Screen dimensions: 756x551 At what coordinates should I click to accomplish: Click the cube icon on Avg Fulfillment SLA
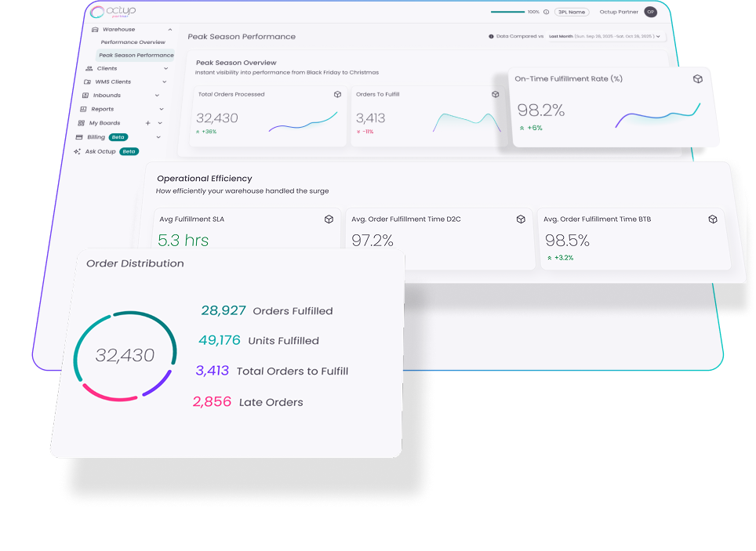point(329,219)
